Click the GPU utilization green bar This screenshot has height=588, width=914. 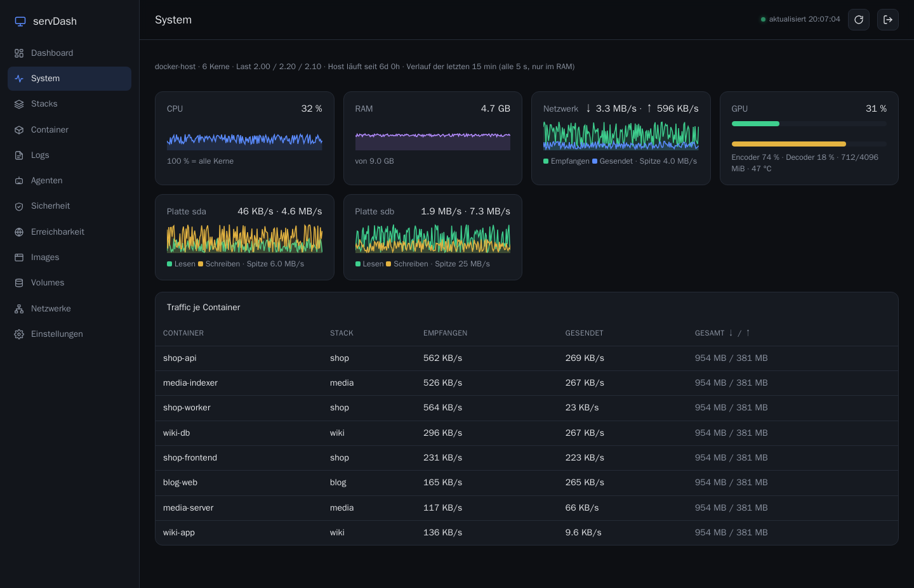[755, 124]
